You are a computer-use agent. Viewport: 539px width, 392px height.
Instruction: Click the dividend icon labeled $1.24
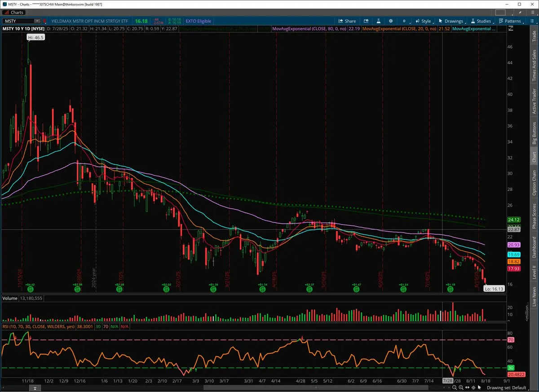coord(403,290)
